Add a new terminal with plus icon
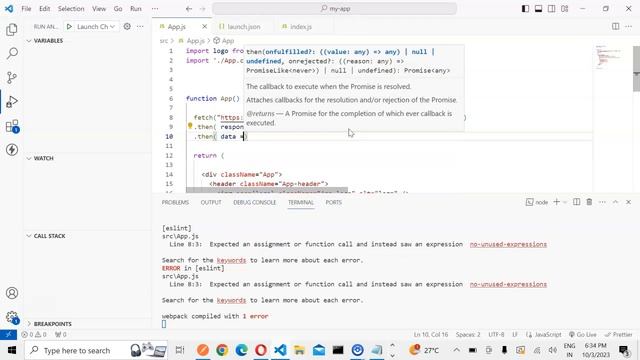640x360 pixels. 556,202
